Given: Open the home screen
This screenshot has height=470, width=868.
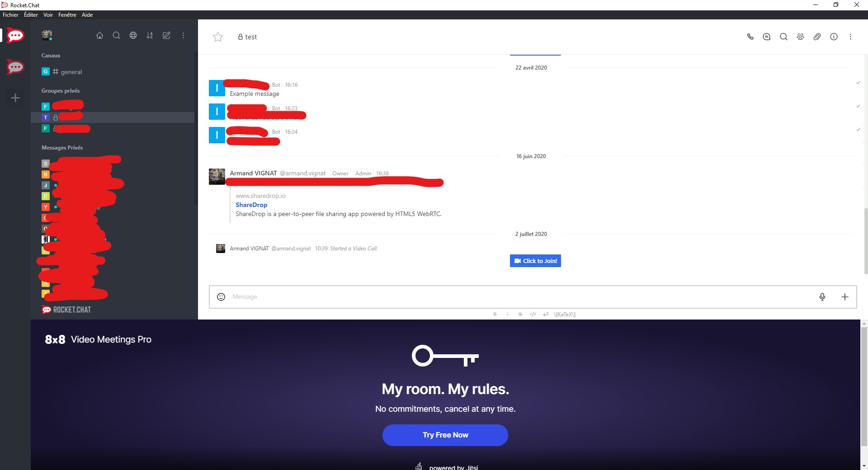Looking at the screenshot, I should click(99, 36).
